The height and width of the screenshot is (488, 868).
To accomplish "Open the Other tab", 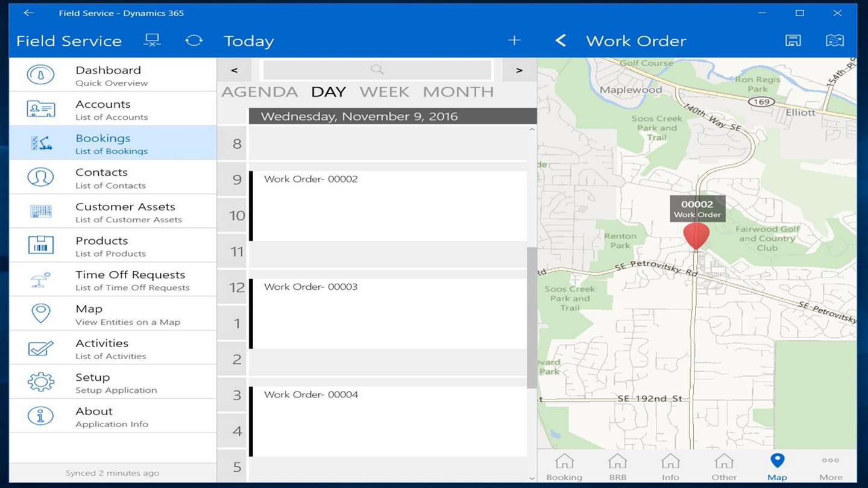I will 724,468.
